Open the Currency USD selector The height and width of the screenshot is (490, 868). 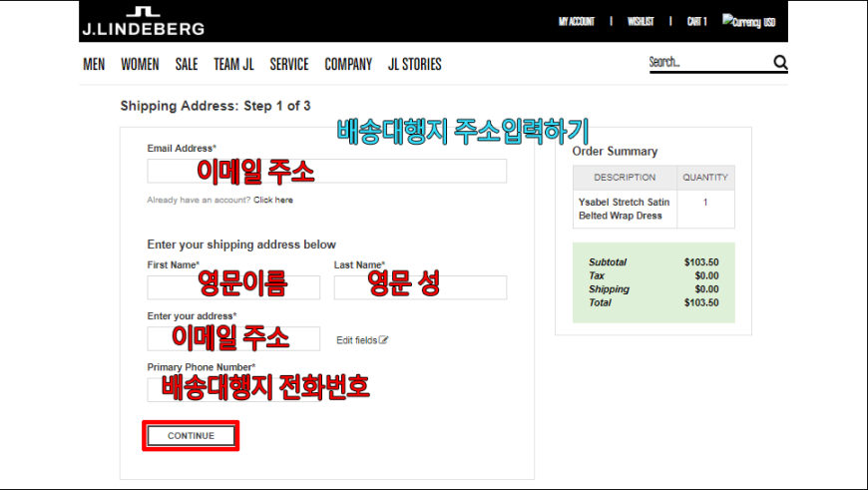pyautogui.click(x=748, y=22)
